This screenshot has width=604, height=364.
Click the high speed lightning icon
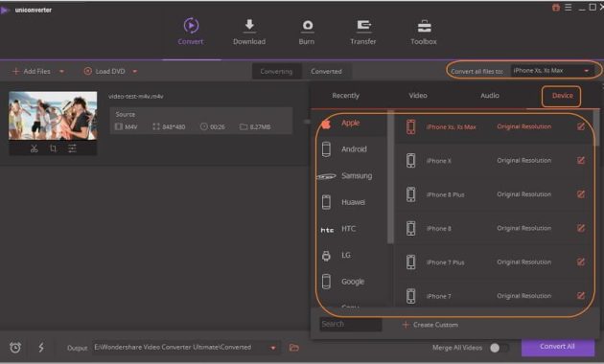41,348
